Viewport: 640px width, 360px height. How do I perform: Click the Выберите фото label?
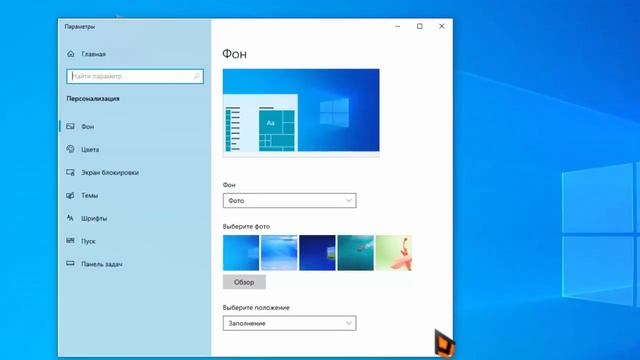tap(246, 226)
